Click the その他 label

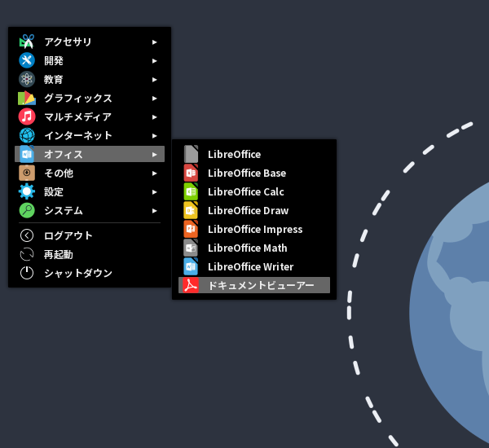pos(59,173)
